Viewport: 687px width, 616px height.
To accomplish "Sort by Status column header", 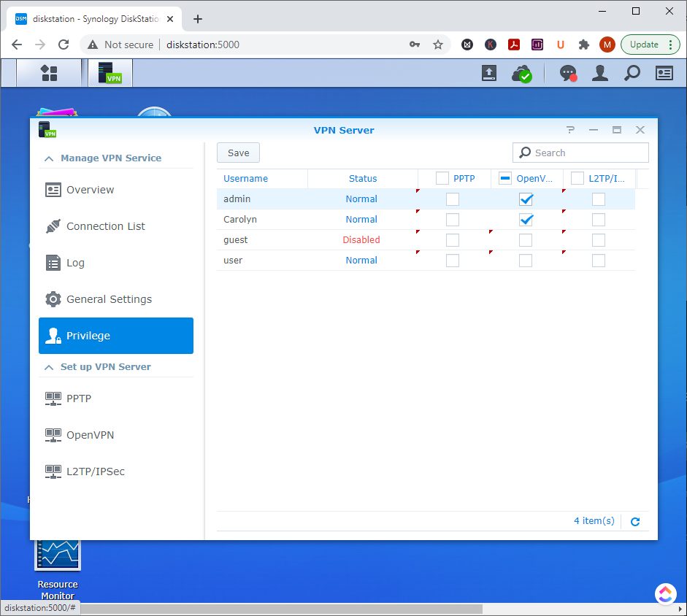I will (x=362, y=178).
